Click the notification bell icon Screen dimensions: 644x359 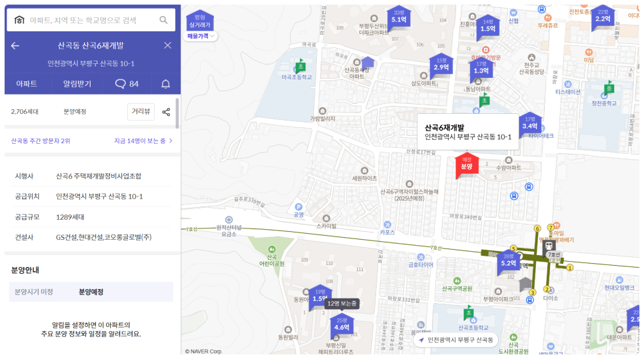[x=165, y=84]
